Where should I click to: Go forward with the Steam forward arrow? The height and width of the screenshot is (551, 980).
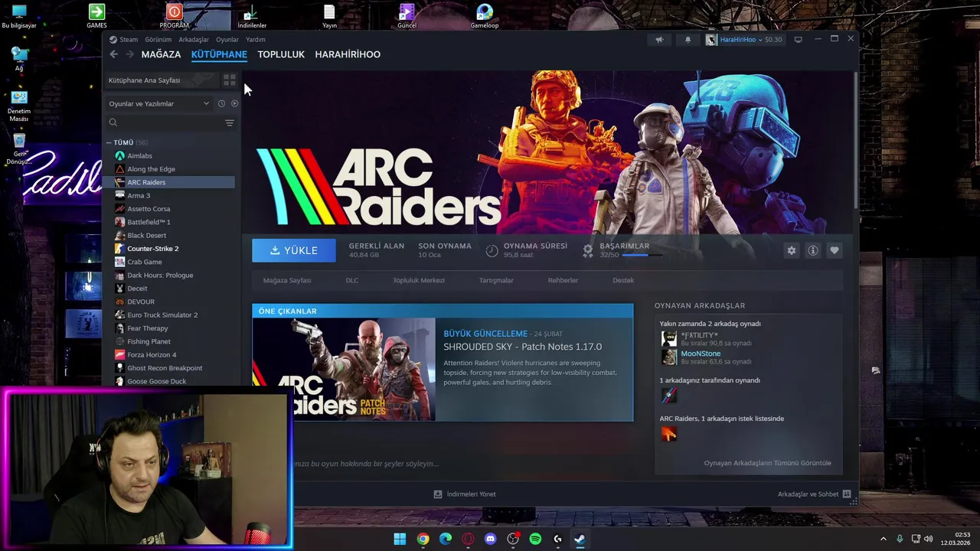click(129, 54)
